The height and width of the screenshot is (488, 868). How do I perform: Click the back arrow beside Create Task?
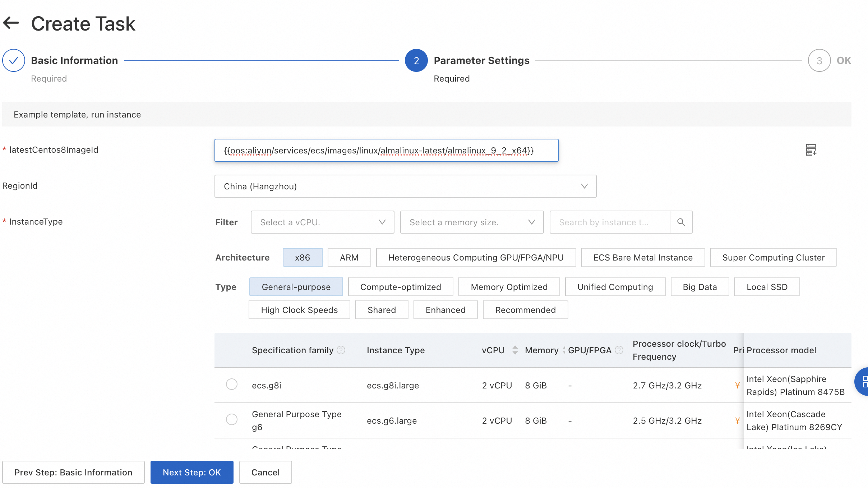[11, 23]
